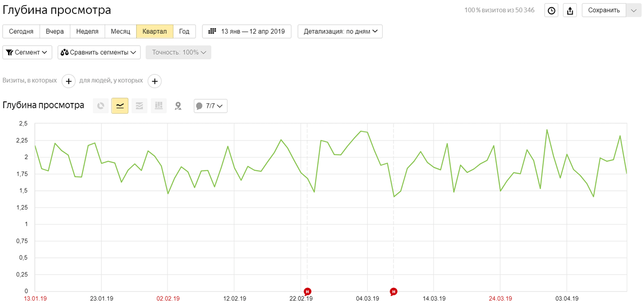Switch period to Неделя
The image size is (644, 305).
tap(87, 32)
